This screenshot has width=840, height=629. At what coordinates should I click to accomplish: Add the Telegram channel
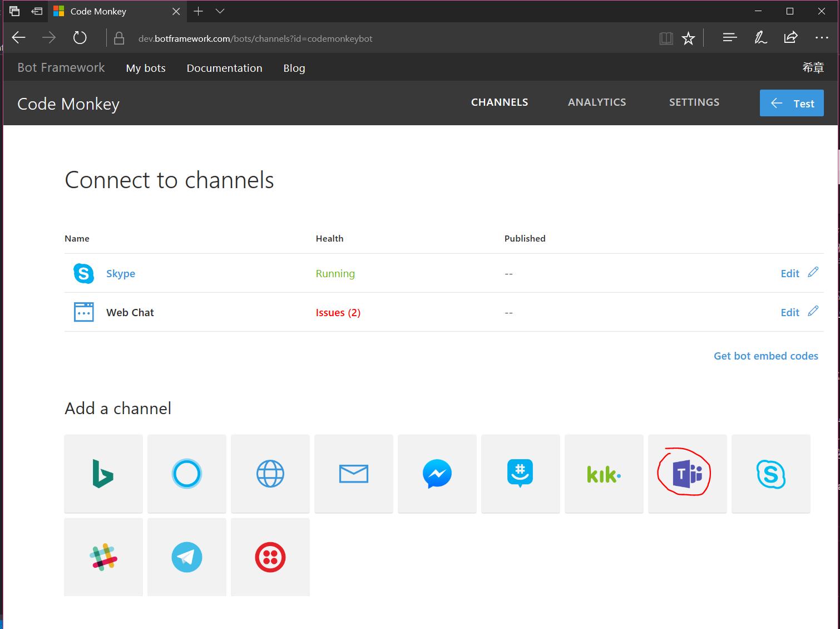[x=186, y=557]
